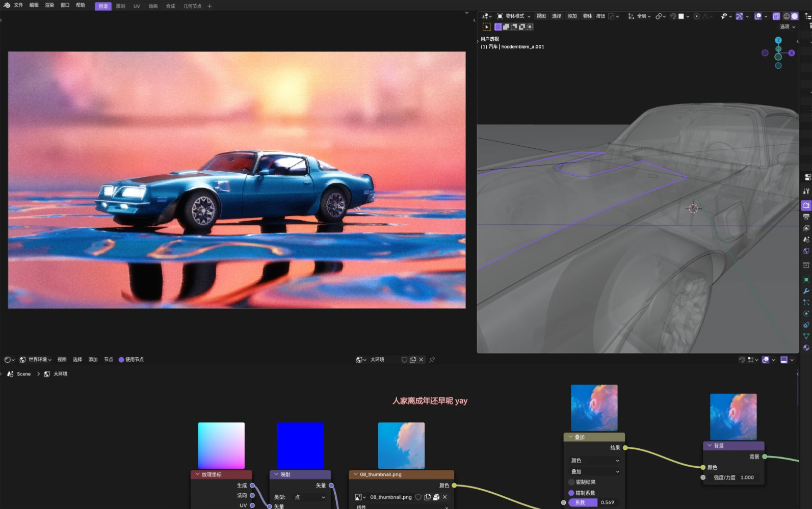This screenshot has height=509, width=812.
Task: Open the world datablock browse dropdown
Action: 361,360
